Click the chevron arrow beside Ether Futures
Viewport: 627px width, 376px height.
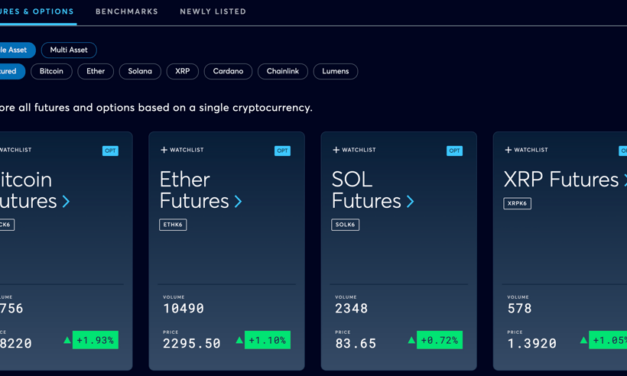click(x=238, y=201)
